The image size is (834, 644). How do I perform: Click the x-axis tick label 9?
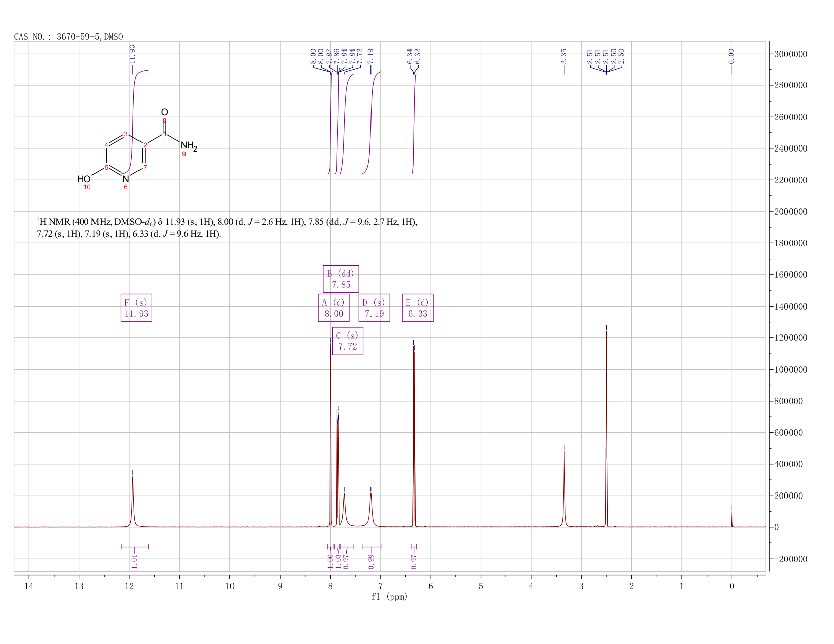[280, 586]
